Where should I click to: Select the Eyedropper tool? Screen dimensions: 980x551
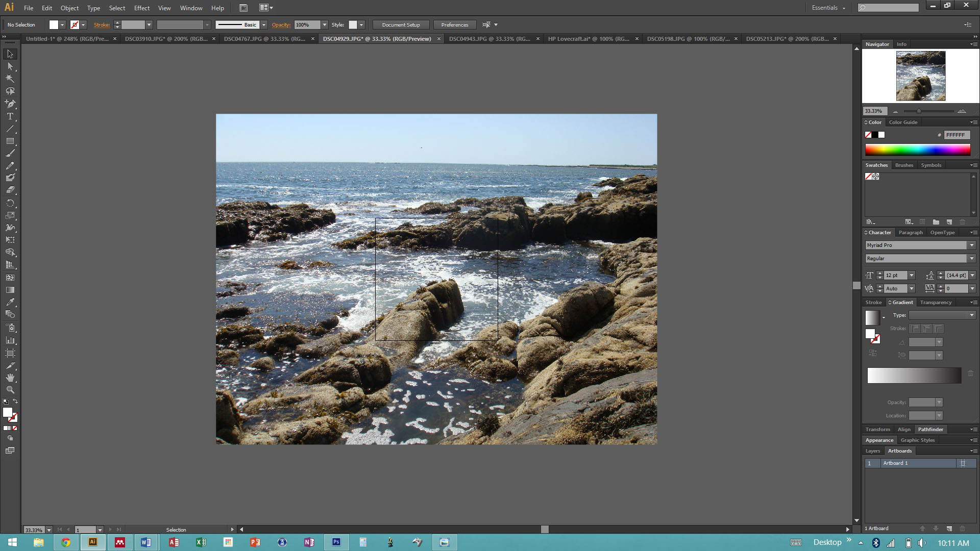[x=10, y=302]
